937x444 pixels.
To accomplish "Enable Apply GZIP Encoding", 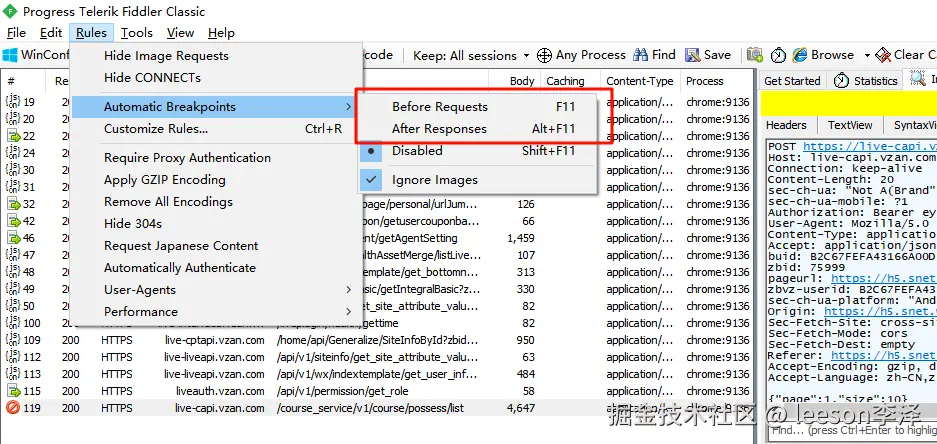I will click(x=216, y=180).
